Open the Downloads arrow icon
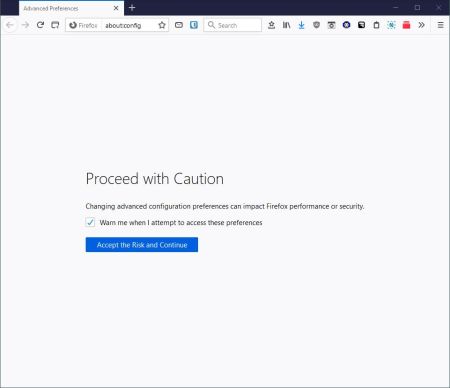 pos(301,25)
